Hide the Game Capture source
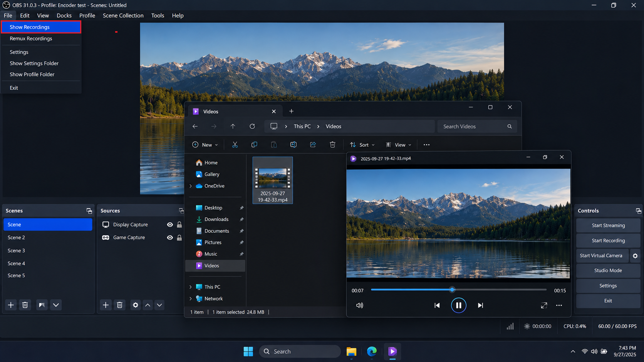The width and height of the screenshot is (644, 362). (x=170, y=238)
